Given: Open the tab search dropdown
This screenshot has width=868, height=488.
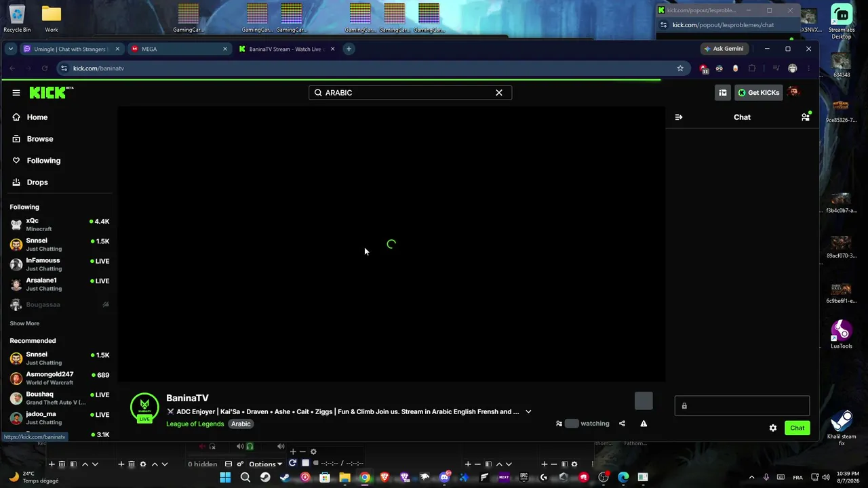Looking at the screenshot, I should click(x=10, y=49).
